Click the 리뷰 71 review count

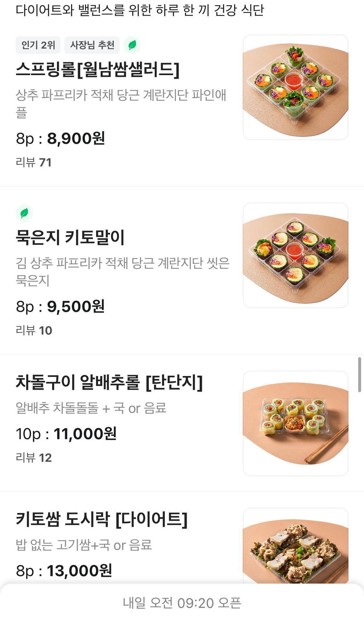pyautogui.click(x=34, y=162)
